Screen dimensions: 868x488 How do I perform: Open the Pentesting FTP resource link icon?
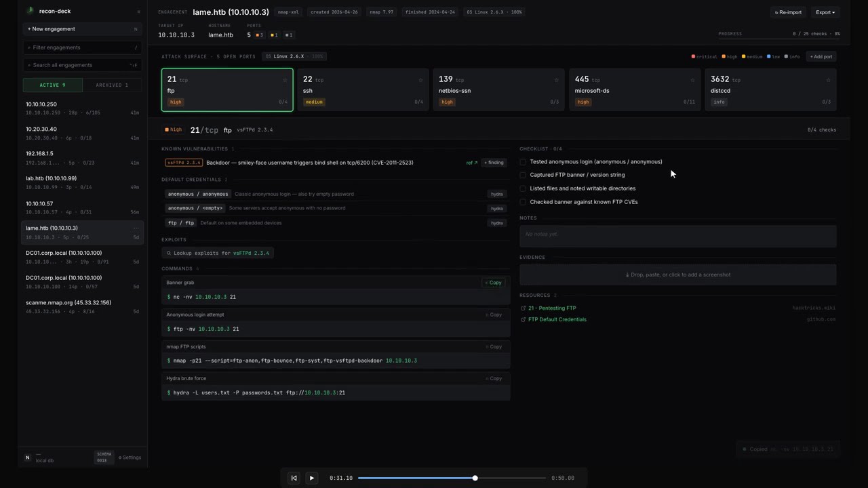[523, 308]
